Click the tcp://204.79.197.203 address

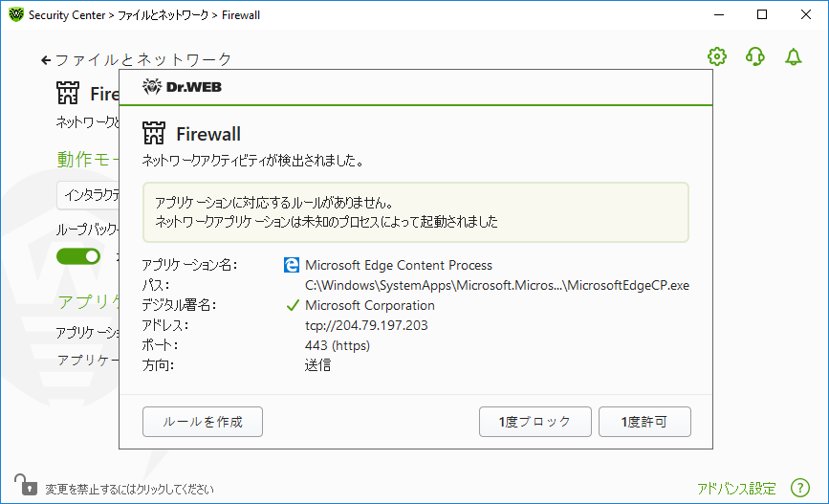pyautogui.click(x=366, y=325)
